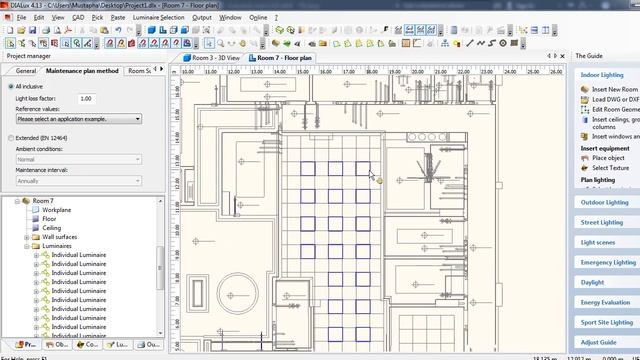Switch to Room 3 - 3D View tab
Viewport: 640px width, 360px height.
click(211, 58)
